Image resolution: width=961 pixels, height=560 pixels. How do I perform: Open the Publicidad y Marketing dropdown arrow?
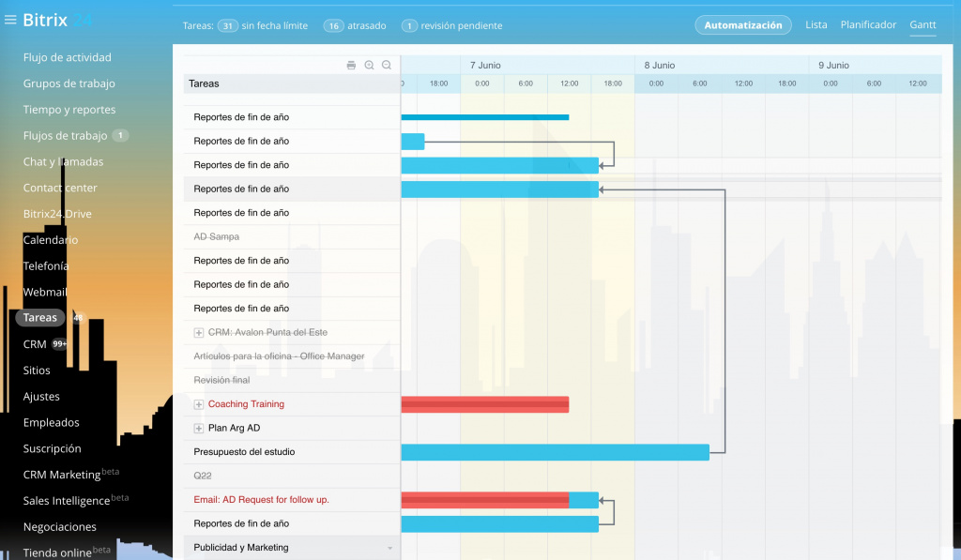(389, 548)
